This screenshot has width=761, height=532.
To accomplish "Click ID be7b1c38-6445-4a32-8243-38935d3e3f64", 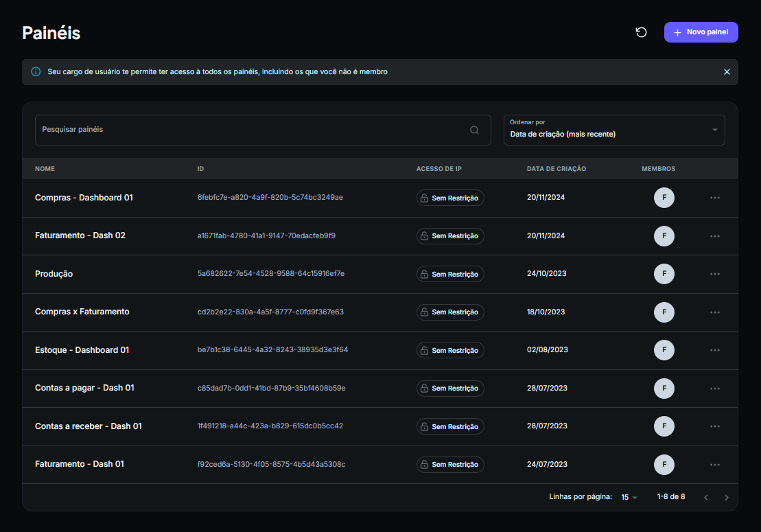I will pos(272,349).
